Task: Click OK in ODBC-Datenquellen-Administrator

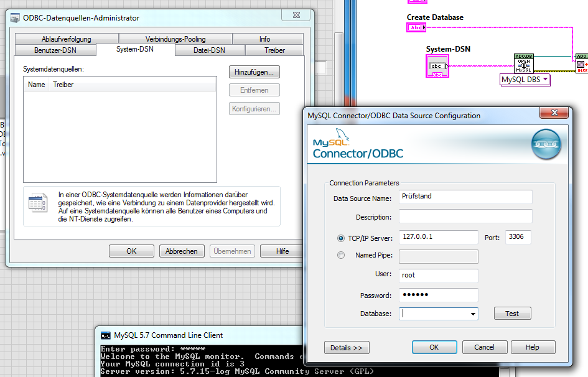Action: tap(132, 251)
